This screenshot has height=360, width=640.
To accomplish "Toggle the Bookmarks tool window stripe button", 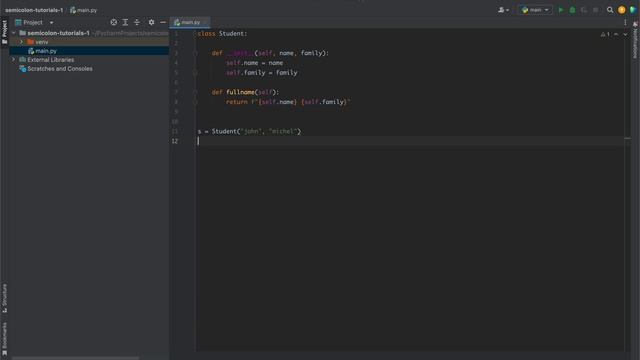I will tap(4, 339).
